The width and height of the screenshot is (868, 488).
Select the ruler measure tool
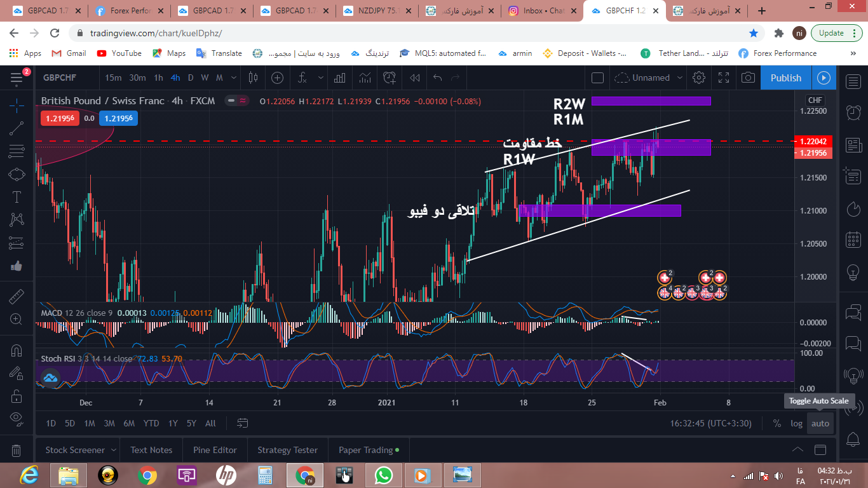pyautogui.click(x=17, y=296)
